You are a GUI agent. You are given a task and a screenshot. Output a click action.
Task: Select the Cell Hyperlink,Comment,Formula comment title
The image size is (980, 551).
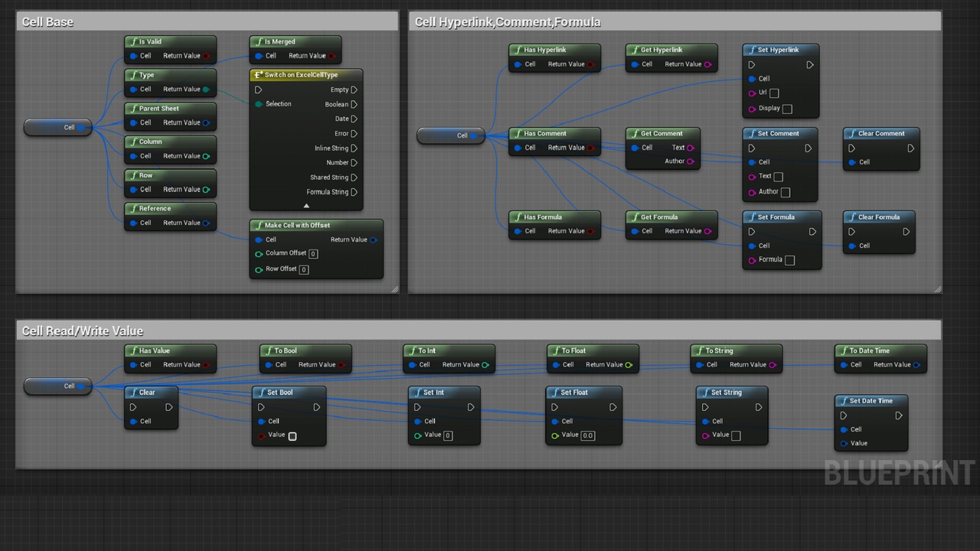[x=508, y=21]
